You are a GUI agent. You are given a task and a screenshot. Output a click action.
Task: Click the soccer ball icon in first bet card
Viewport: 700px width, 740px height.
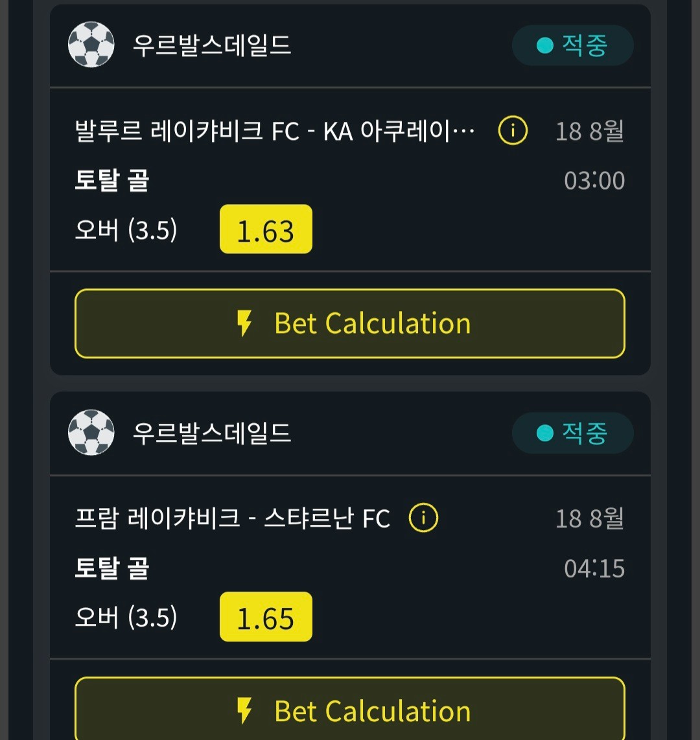91,44
